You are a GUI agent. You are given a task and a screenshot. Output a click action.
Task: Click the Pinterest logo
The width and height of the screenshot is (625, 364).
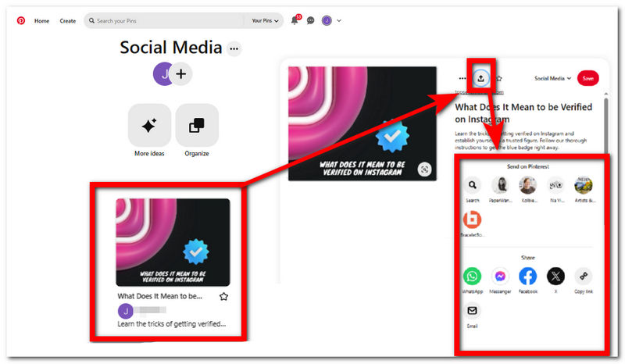21,20
